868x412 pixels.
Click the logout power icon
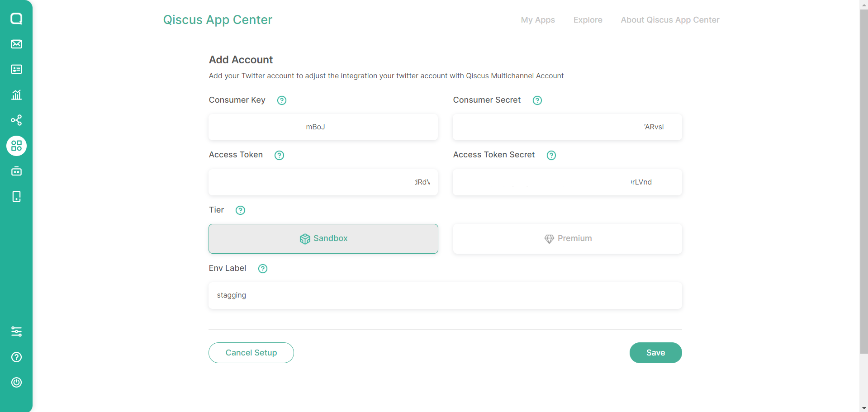(x=16, y=382)
